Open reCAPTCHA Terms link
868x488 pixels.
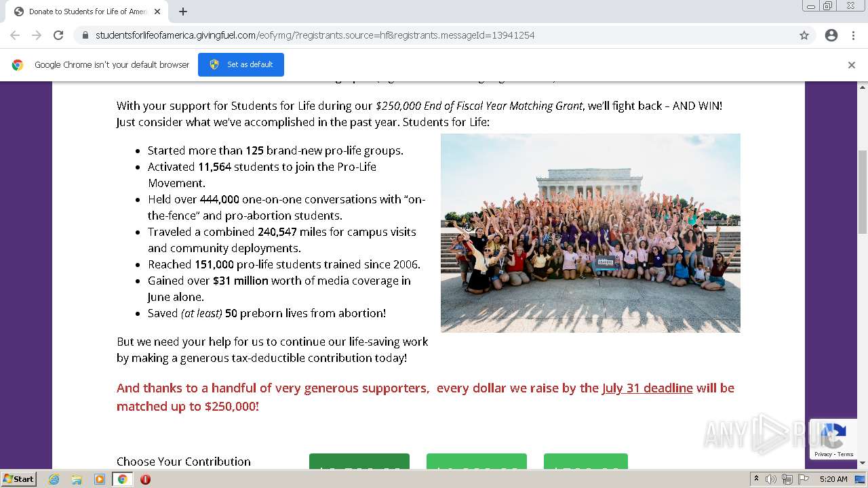point(846,454)
